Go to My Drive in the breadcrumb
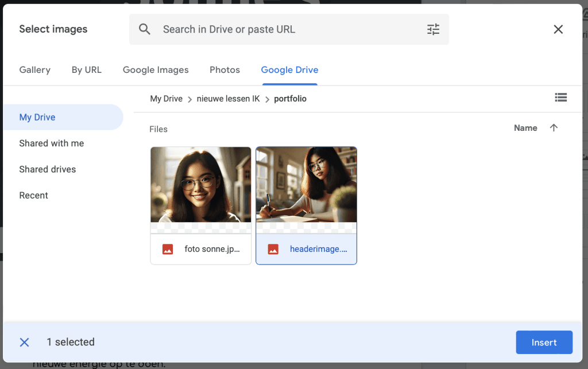Viewport: 588px width, 369px height. 166,99
